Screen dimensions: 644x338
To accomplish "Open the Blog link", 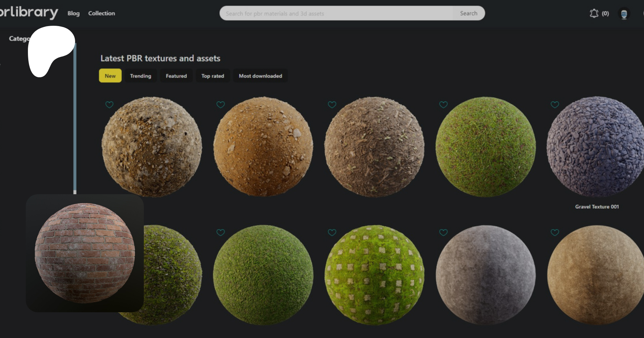I will point(73,13).
